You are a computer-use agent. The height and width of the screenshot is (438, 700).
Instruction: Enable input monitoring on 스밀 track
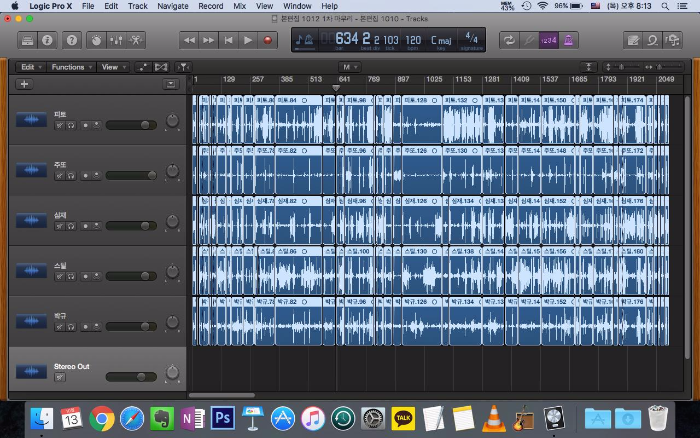96,277
